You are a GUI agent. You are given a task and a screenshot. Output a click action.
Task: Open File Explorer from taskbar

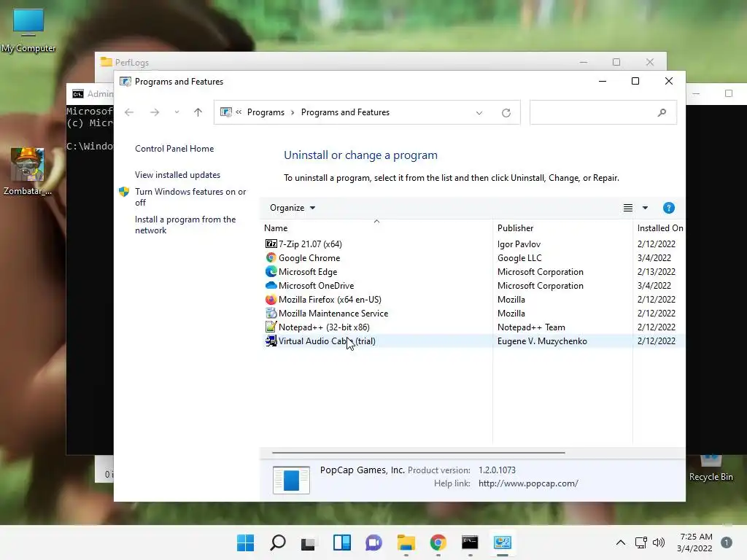tap(406, 542)
